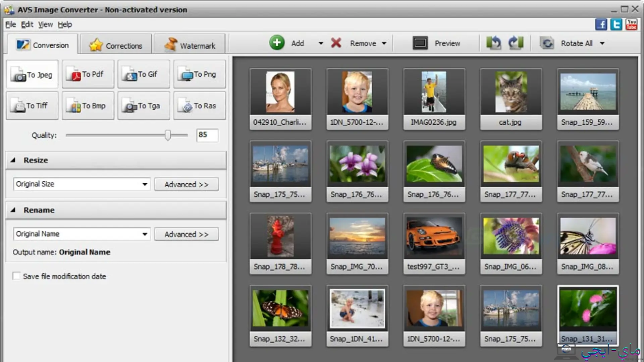Select the Snap_132_32 orange butterfly thumbnail
The height and width of the screenshot is (362, 644).
click(280, 316)
